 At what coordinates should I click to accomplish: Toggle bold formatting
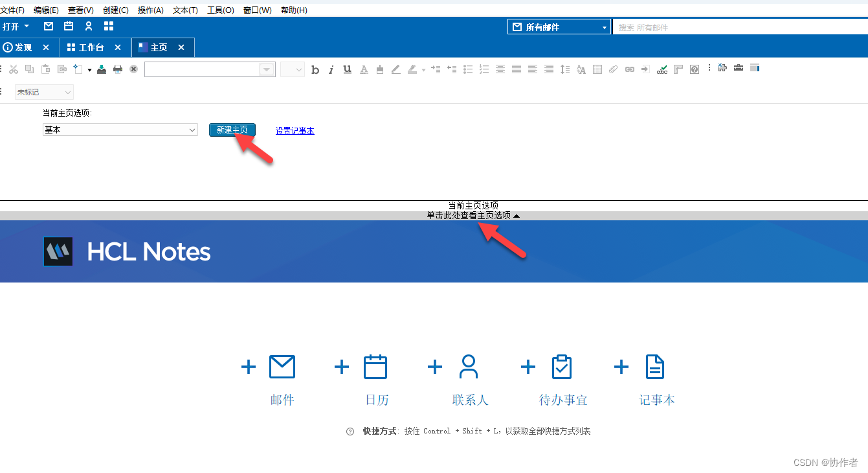click(x=315, y=70)
